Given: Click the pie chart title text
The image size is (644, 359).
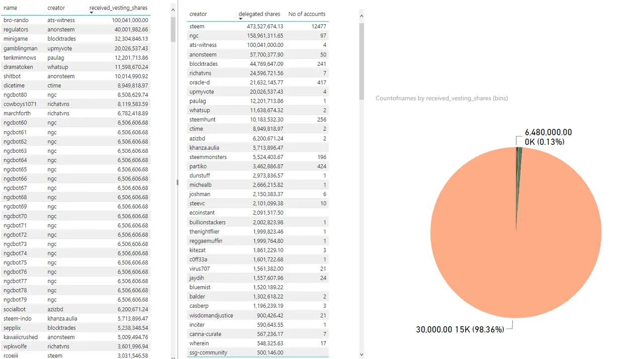Looking at the screenshot, I should (441, 98).
